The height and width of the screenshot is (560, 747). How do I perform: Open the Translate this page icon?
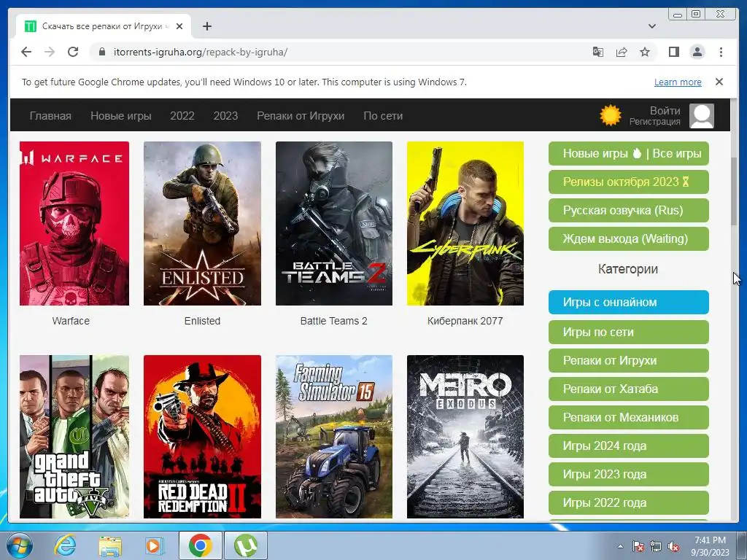tap(598, 52)
